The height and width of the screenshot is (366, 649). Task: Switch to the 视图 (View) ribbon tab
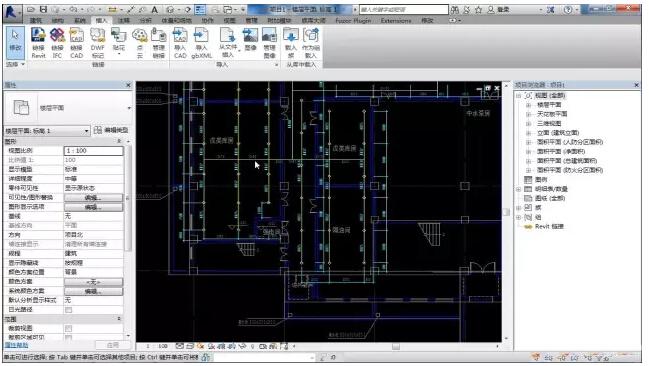click(230, 20)
